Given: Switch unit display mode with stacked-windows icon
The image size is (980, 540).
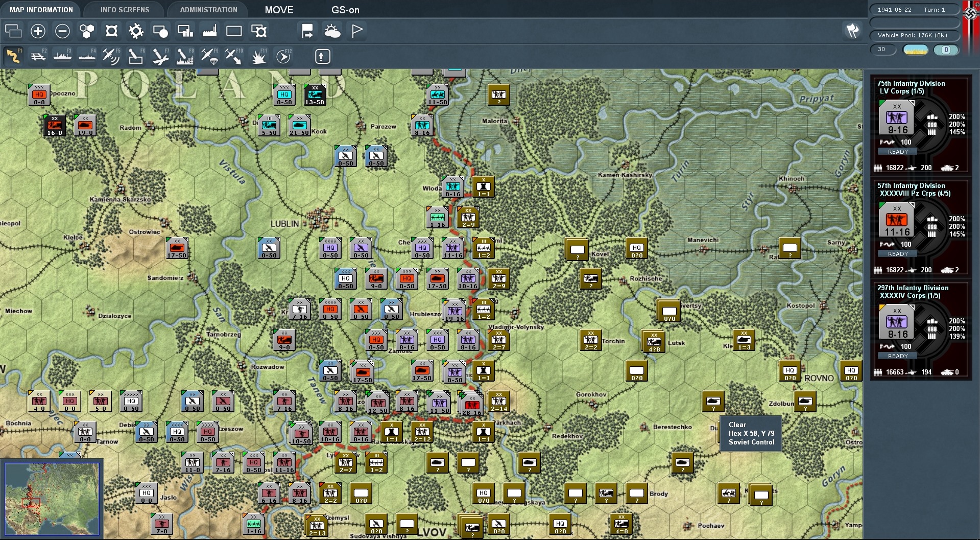Looking at the screenshot, I should (13, 31).
